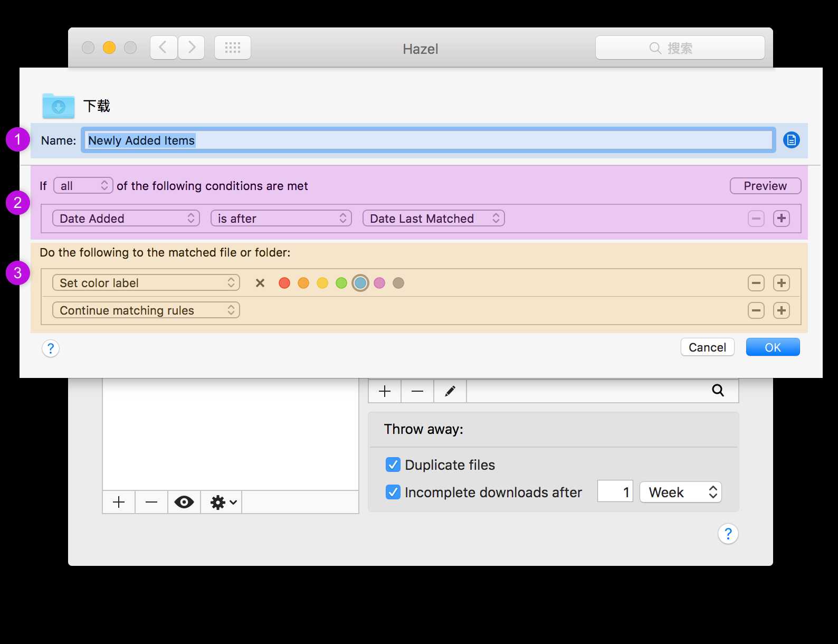Remove the Date Added condition row
Image resolution: width=838 pixels, height=644 pixels.
click(756, 219)
